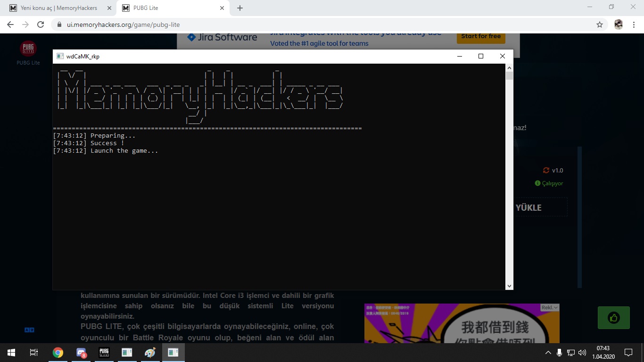
Task: Open a new Chrome tab
Action: (240, 8)
